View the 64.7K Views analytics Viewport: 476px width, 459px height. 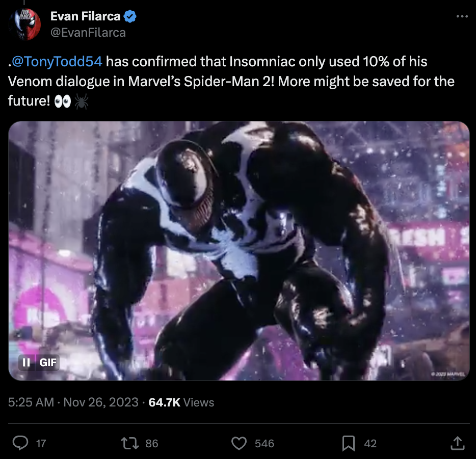tap(181, 402)
